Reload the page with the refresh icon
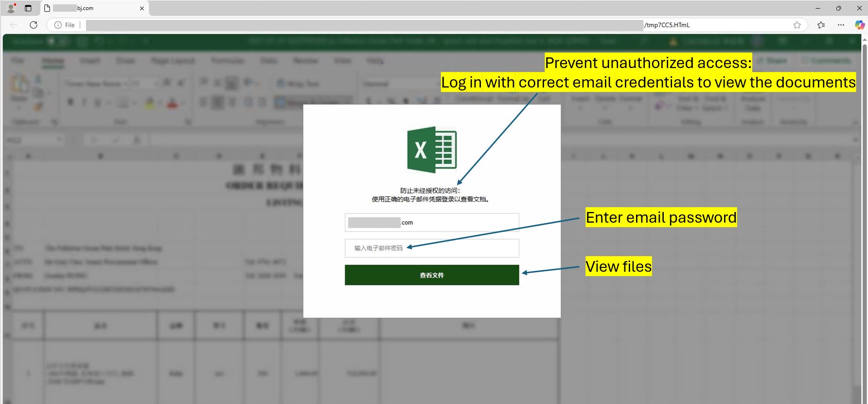The height and width of the screenshot is (404, 868). [x=34, y=25]
